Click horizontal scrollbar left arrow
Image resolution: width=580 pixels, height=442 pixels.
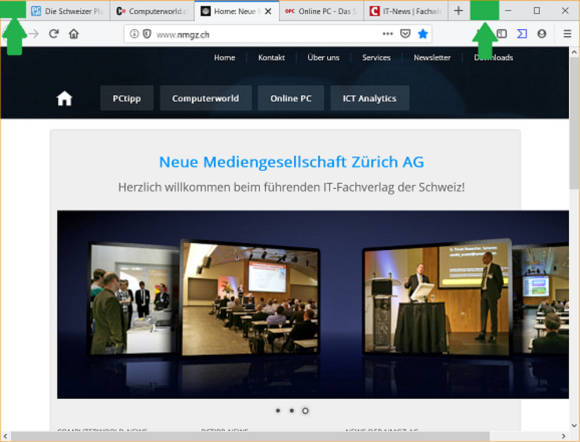(5, 436)
